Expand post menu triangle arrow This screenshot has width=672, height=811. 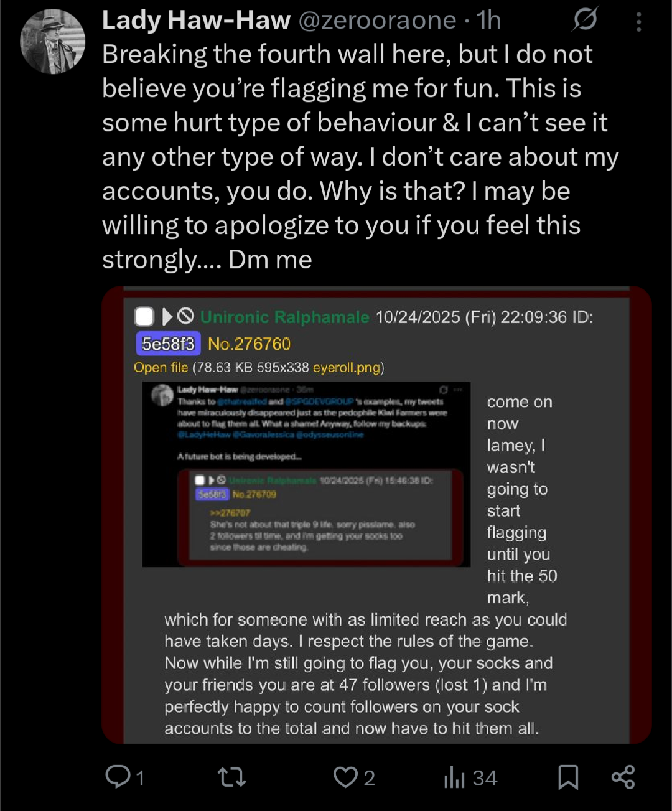point(167,317)
